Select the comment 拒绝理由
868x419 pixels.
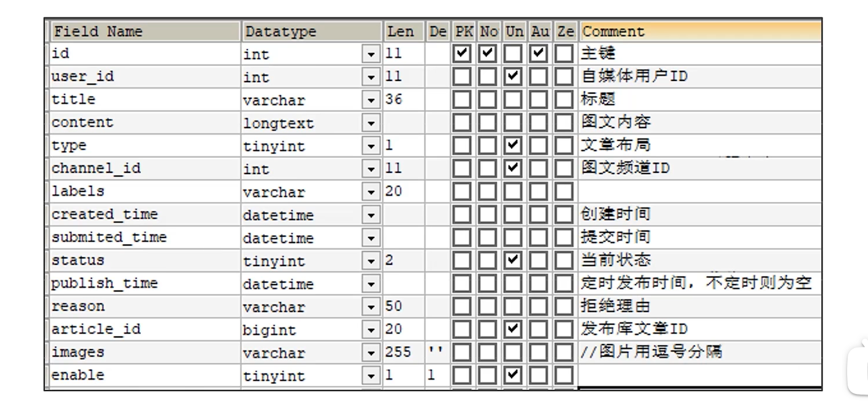[x=615, y=306]
